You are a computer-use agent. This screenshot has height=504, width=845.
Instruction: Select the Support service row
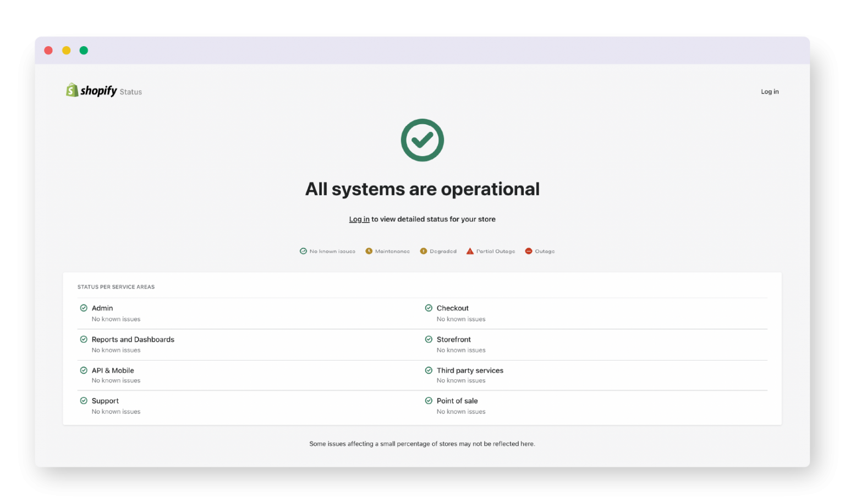click(x=105, y=401)
